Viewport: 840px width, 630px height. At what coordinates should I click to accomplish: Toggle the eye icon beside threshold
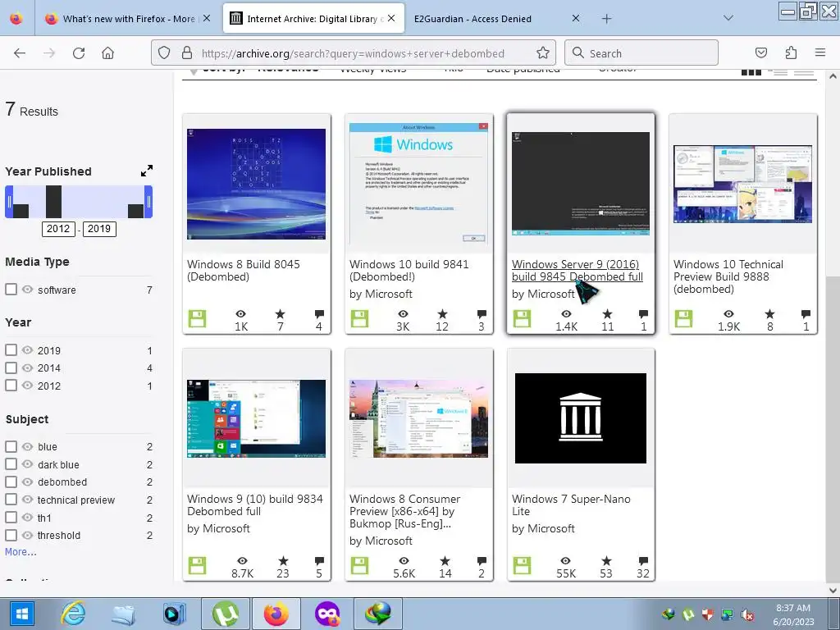tap(27, 535)
